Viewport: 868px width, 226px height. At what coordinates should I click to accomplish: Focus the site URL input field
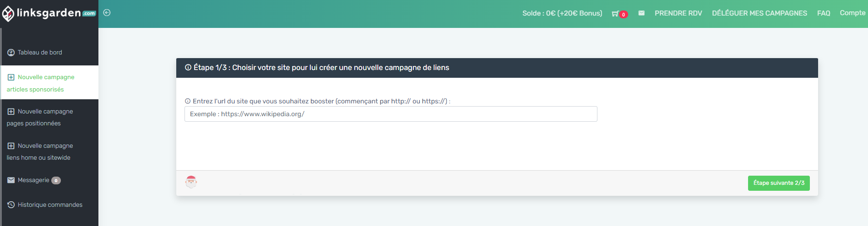coord(391,114)
